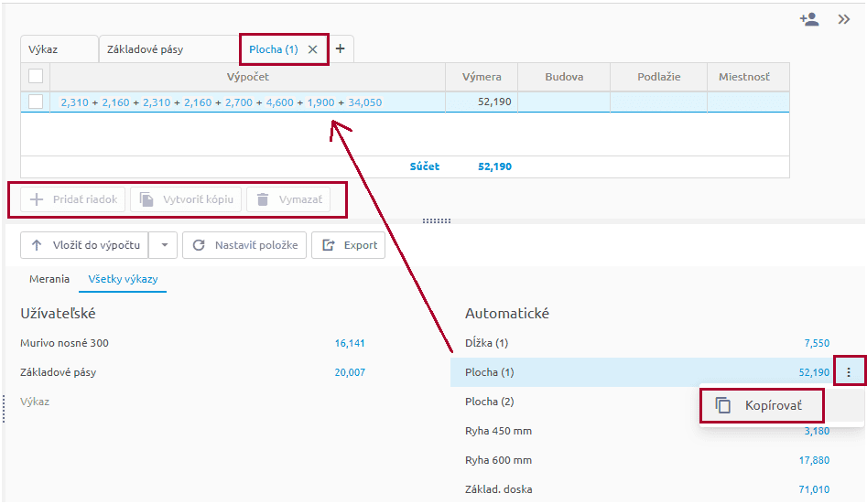867x504 pixels.
Task: Close the Plocha (1) tab
Action: pos(313,49)
